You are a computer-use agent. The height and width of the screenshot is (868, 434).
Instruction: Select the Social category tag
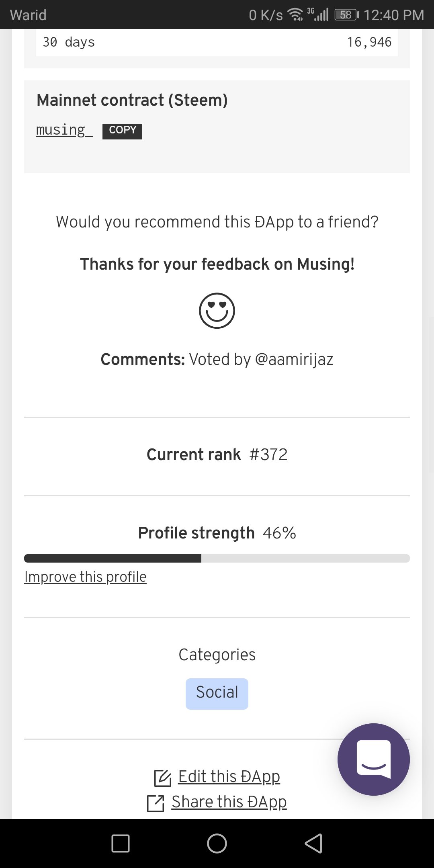pos(217,694)
